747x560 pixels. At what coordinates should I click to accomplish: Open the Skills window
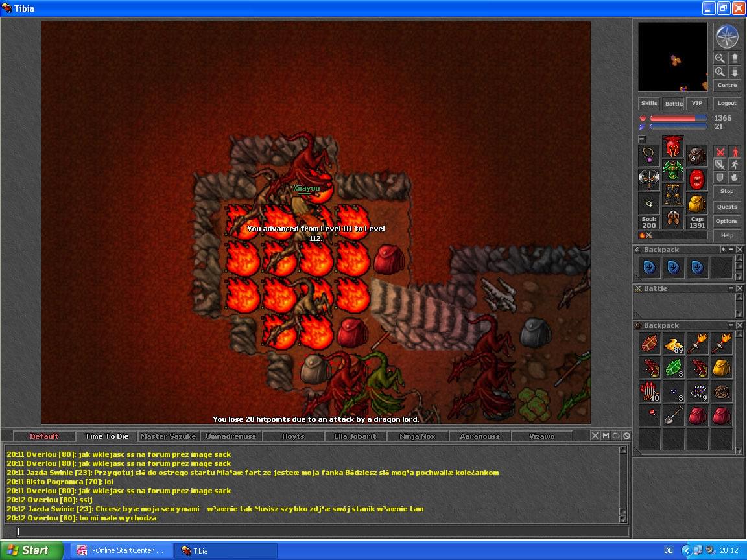click(649, 103)
